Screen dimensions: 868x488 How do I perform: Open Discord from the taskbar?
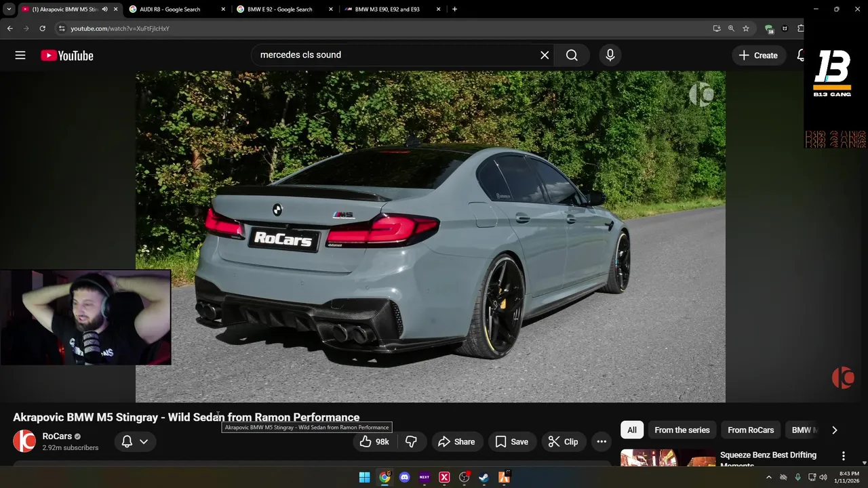pyautogui.click(x=405, y=477)
